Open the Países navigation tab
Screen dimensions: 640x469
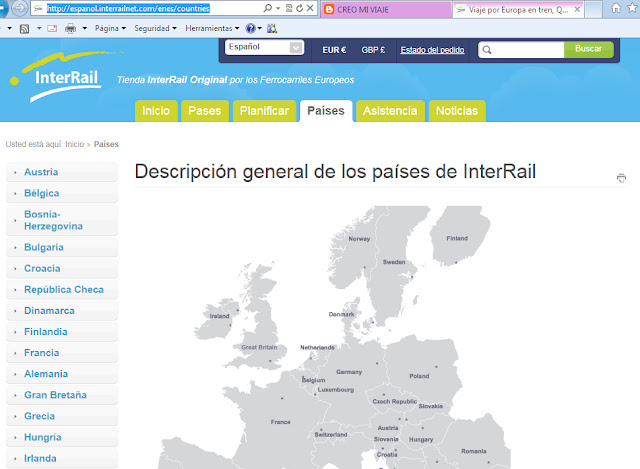coord(326,111)
